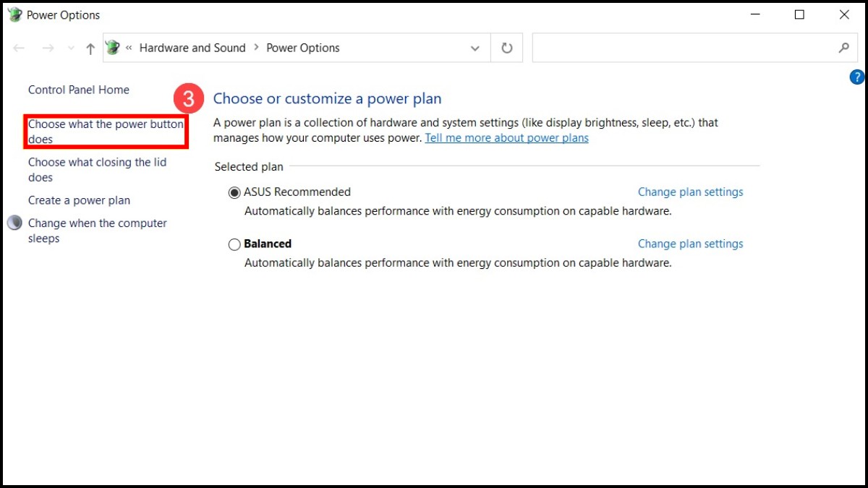Open Tell me more about power plans
868x488 pixels.
pos(506,138)
